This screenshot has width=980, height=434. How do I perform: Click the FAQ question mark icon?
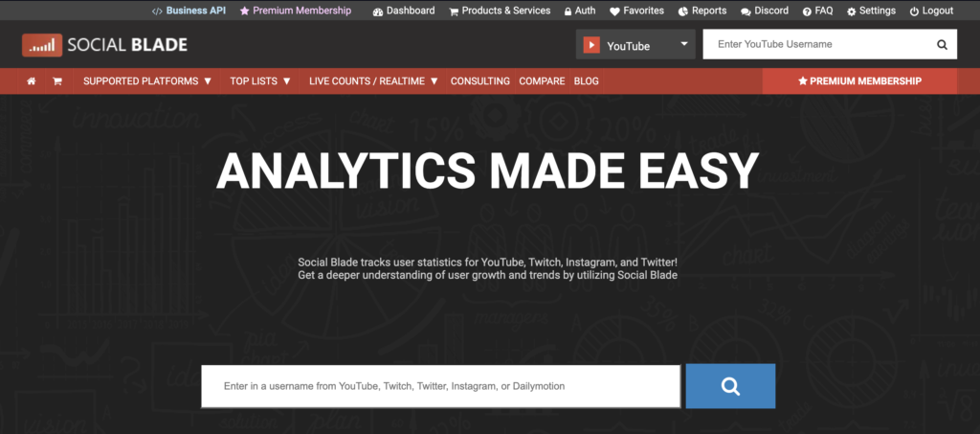tap(807, 11)
